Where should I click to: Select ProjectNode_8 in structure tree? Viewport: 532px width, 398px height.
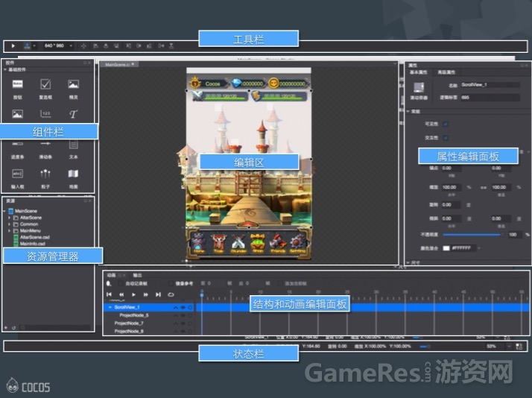pos(129,331)
